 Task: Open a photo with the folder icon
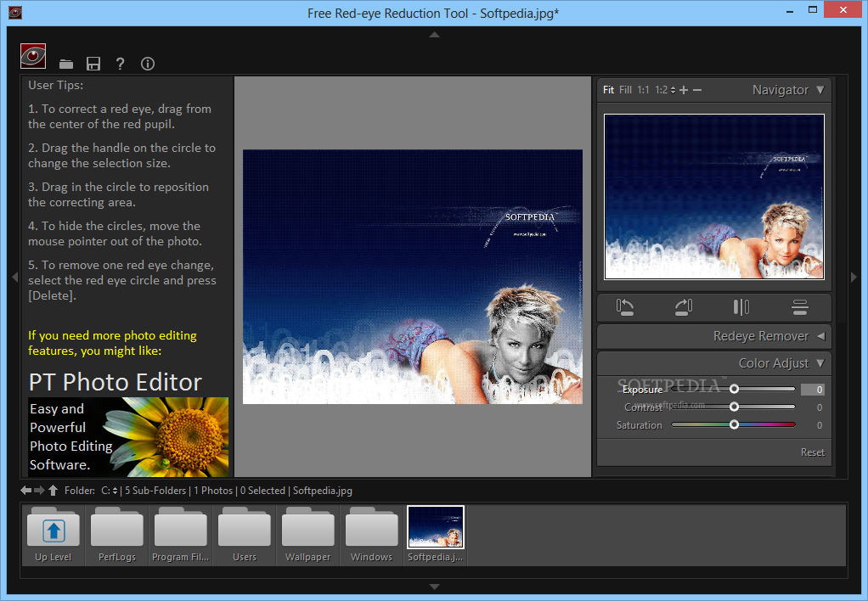coord(66,65)
